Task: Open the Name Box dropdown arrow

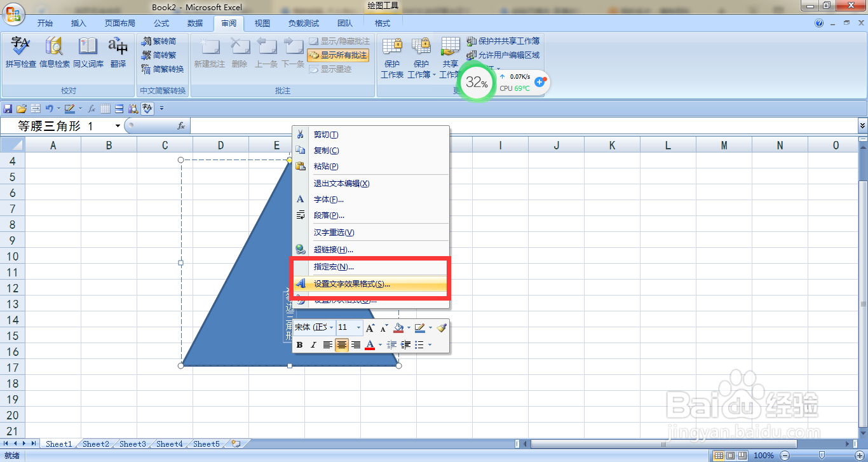Action: [118, 126]
